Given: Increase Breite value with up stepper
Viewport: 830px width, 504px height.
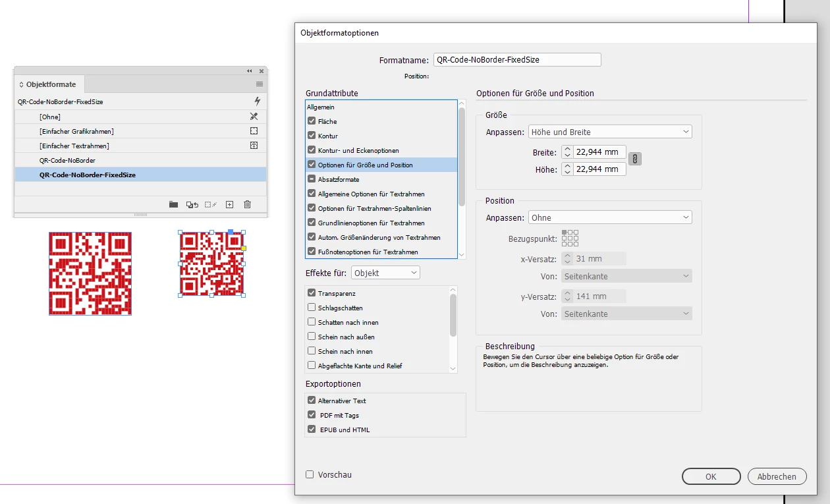Looking at the screenshot, I should [567, 149].
